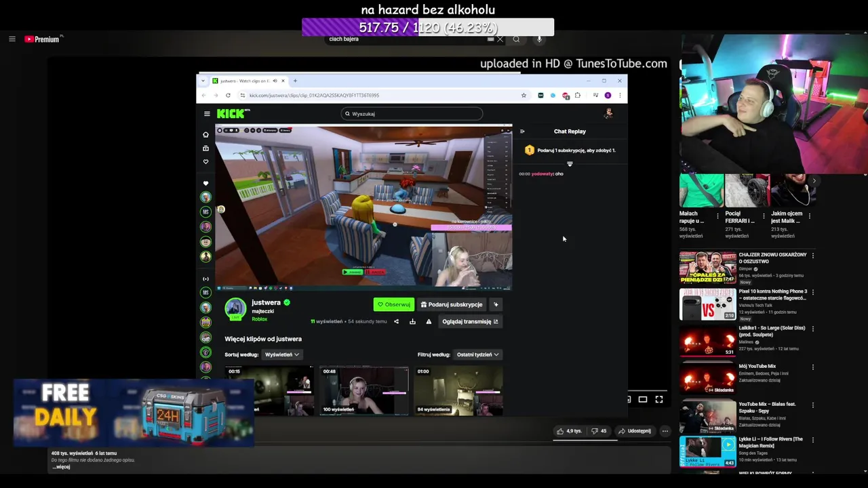This screenshot has width=868, height=488.
Task: Click the YouTube search magnifier button
Action: point(516,39)
